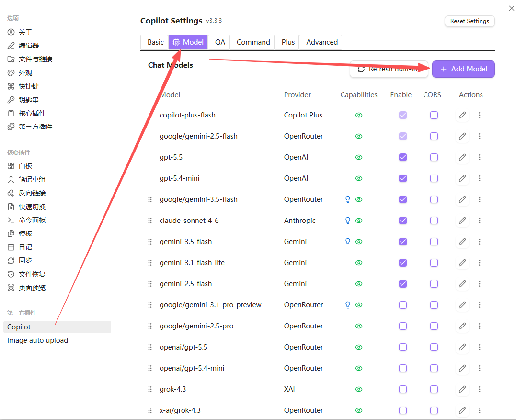Open Copilot plugin settings in sidebar
This screenshot has width=516, height=420.
(57, 327)
